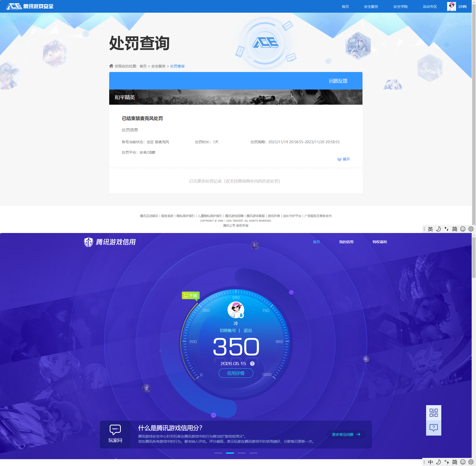Click 处罚平台：安卓/鸿蒙 text
Image resolution: width=476 pixels, height=466 pixels.
point(139,152)
